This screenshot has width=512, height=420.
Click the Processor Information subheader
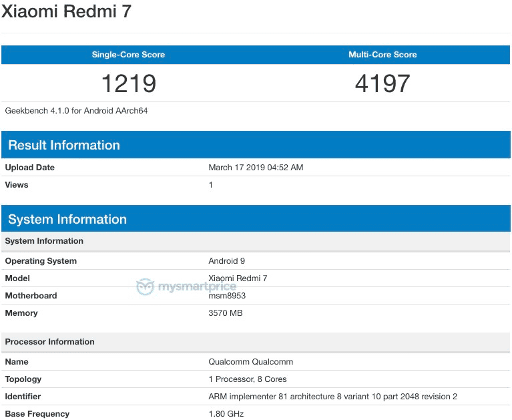(50, 342)
